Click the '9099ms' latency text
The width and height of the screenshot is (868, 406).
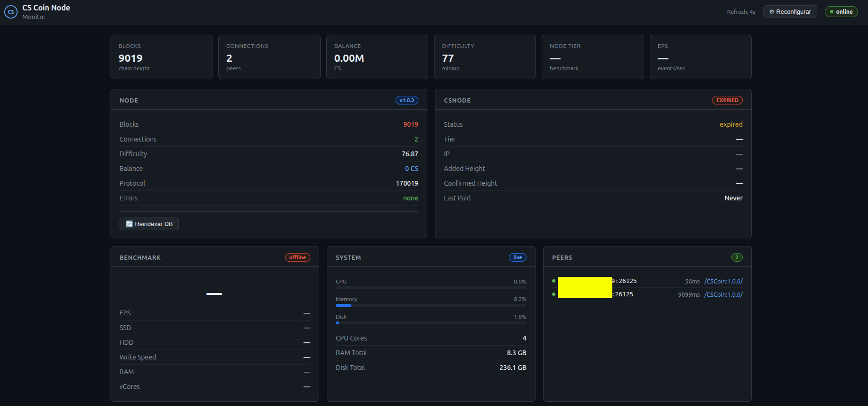pyautogui.click(x=689, y=295)
